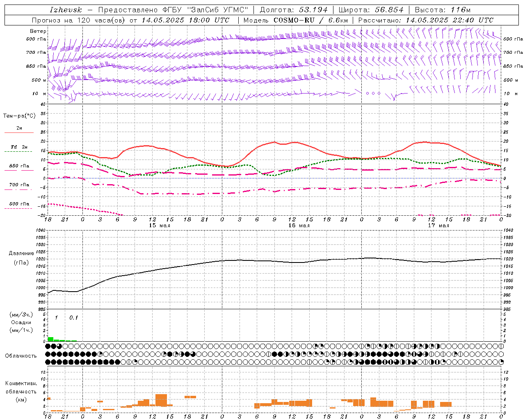Click the '15 мая' date label
525x420 pixels.
click(159, 226)
